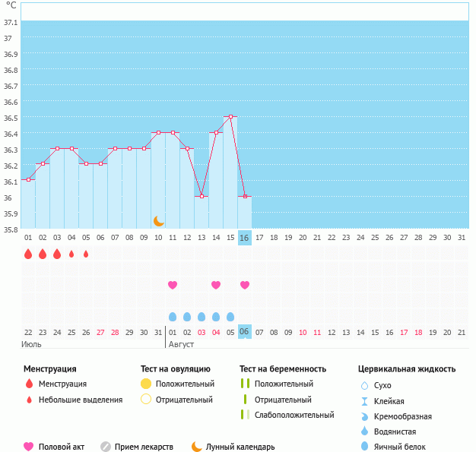
Task: Click the highlighted cycle day 16 cell
Action: pos(244,238)
